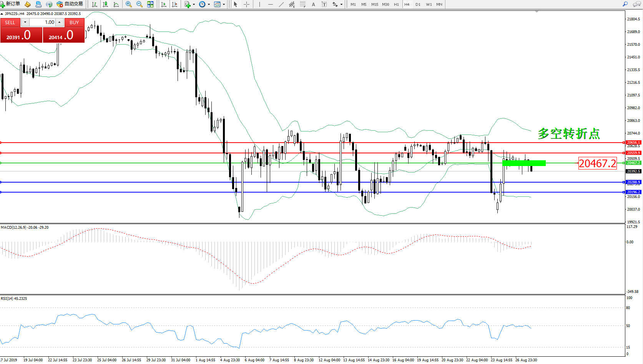This screenshot has width=643, height=364.
Task: Select the Text Label tool
Action: click(x=324, y=4)
